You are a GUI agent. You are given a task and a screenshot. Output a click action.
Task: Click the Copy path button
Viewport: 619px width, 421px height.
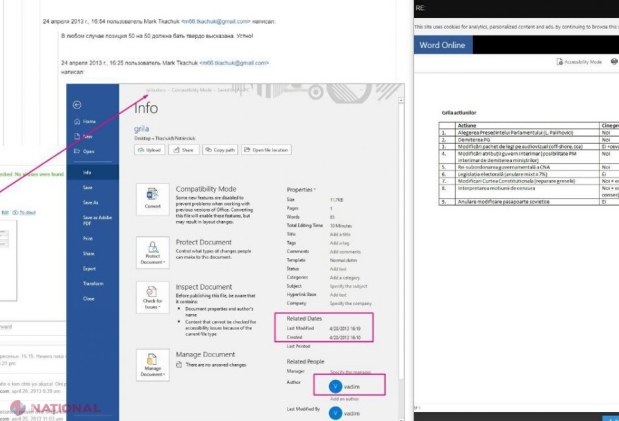[x=220, y=150]
